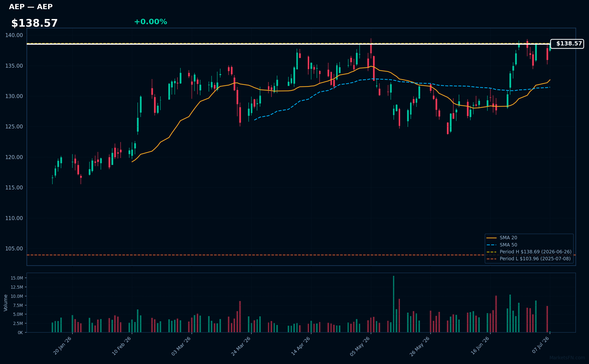589x364 pixels.
Task: Click the 03 Mar '26 date label
Action: click(181, 346)
